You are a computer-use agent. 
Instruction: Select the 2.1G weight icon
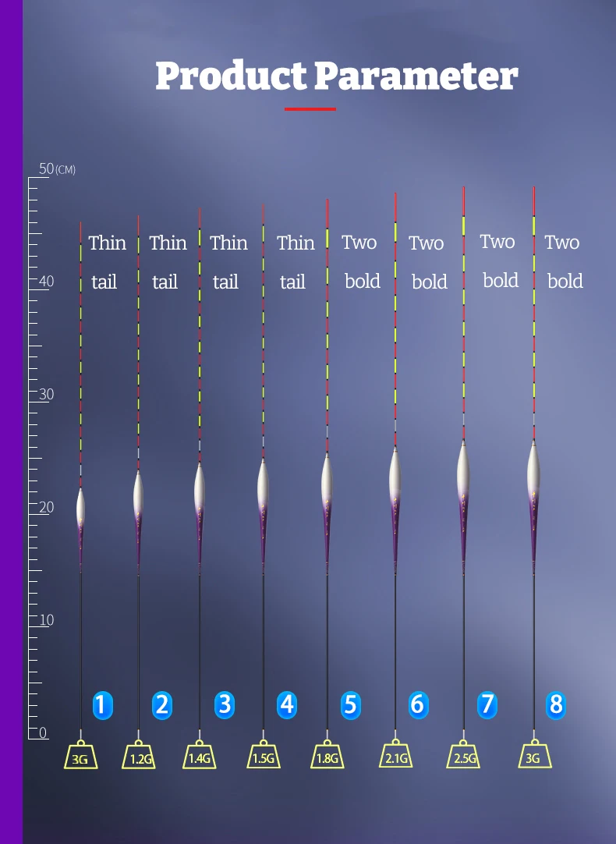point(395,754)
